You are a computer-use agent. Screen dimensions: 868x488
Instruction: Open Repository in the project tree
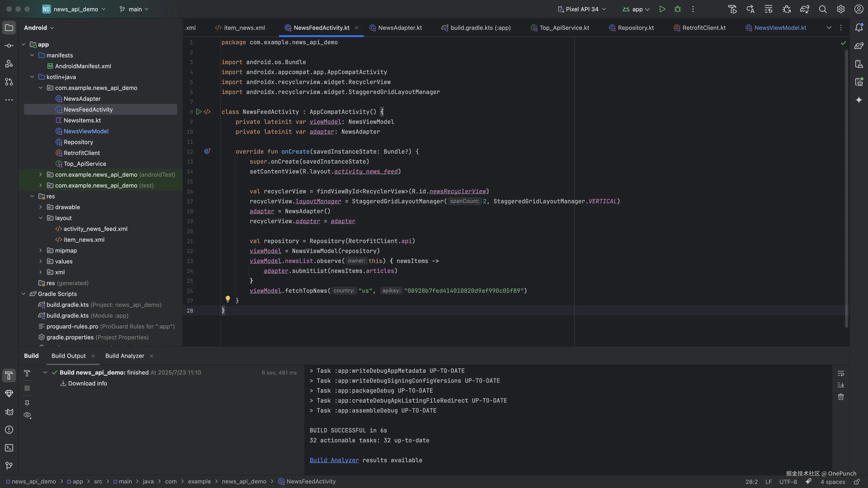point(78,142)
